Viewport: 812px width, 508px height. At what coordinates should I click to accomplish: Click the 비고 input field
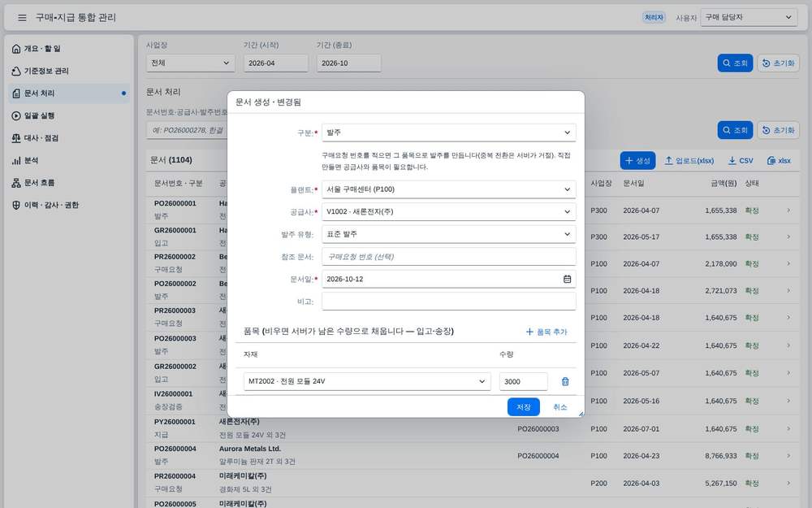[448, 302]
